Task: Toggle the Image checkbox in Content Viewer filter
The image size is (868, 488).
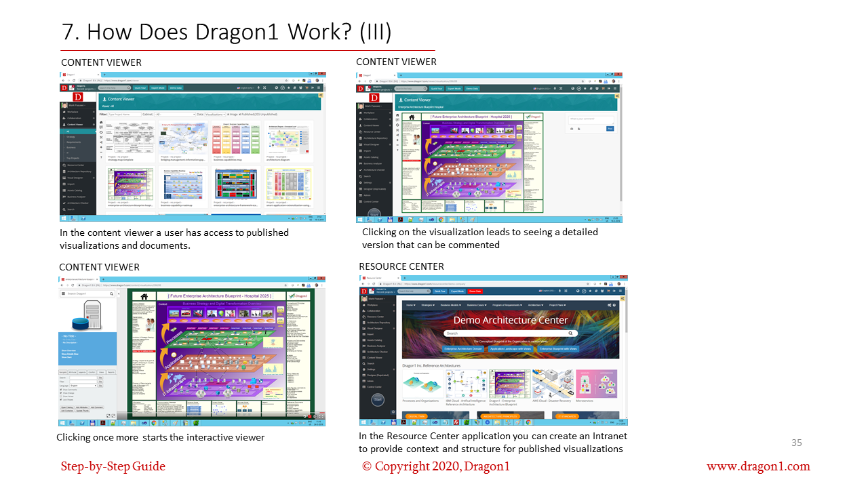Action: (x=228, y=115)
